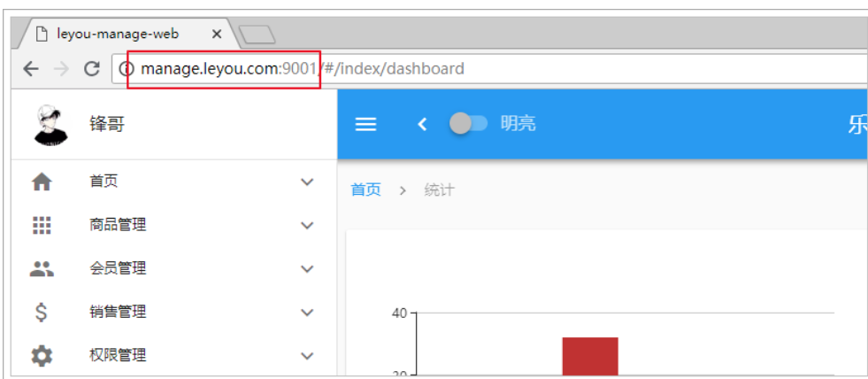868x379 pixels.
Task: Click the home icon in sidebar
Action: click(x=42, y=182)
